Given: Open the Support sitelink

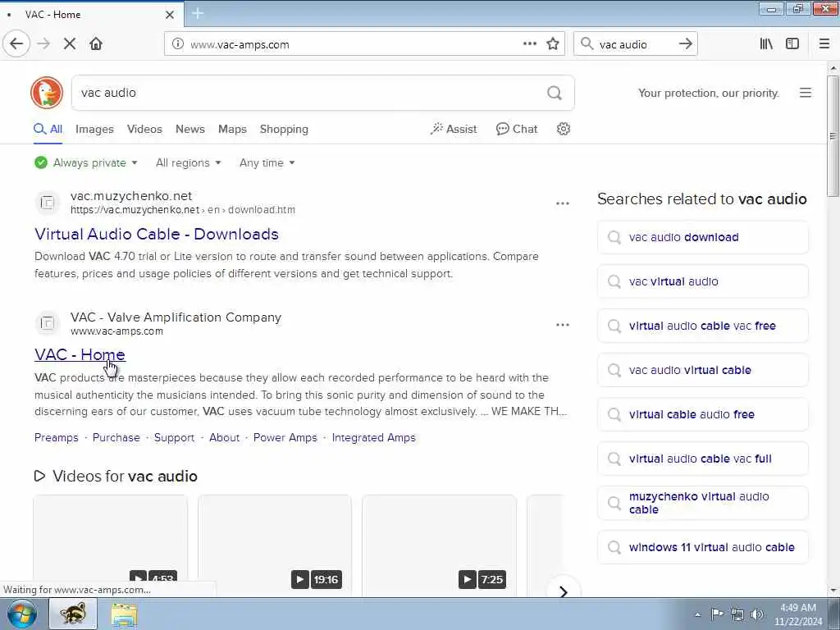Looking at the screenshot, I should point(174,438).
